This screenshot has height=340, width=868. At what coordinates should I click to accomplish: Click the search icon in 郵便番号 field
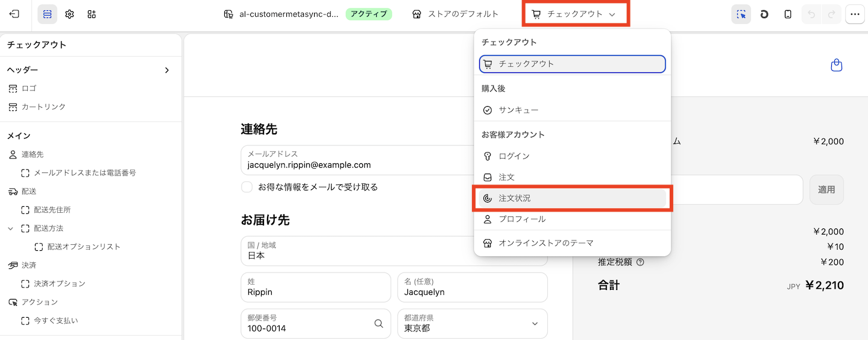click(x=379, y=324)
